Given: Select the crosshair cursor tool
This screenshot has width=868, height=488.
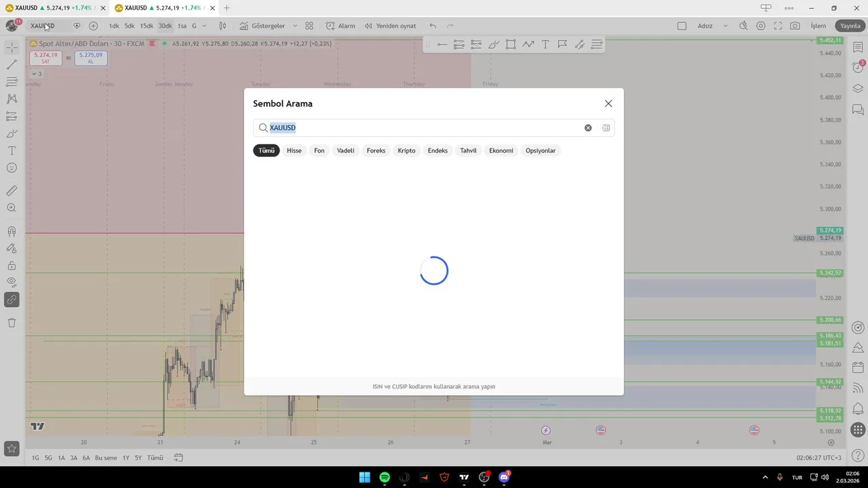Looking at the screenshot, I should click(x=12, y=47).
